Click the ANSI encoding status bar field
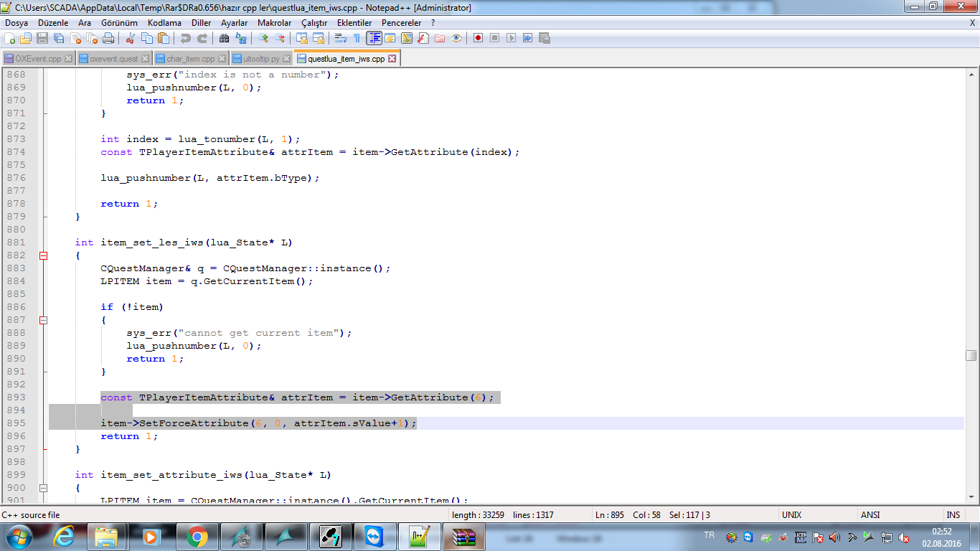 coord(870,515)
